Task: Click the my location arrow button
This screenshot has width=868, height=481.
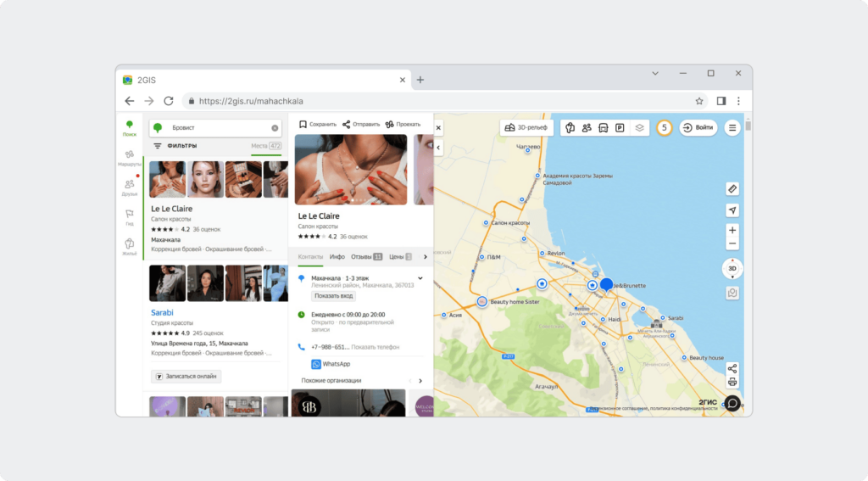Action: click(732, 210)
